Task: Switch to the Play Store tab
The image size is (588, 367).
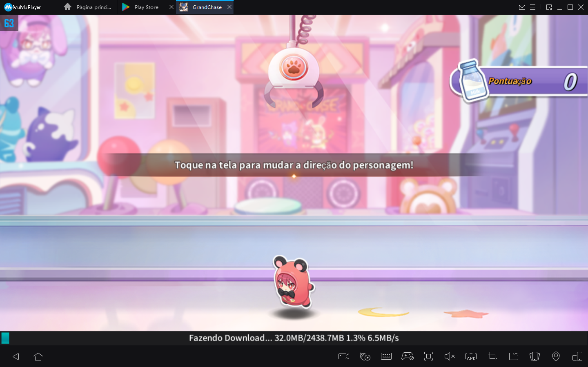Action: pos(145,7)
